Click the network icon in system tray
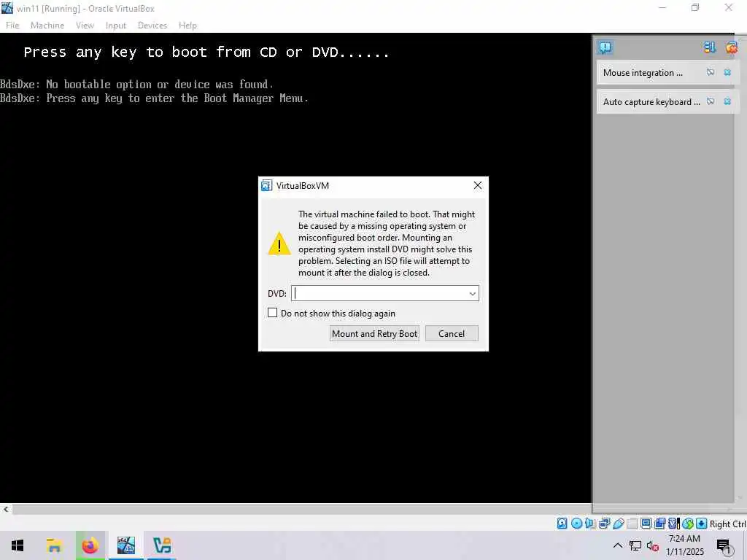Image resolution: width=747 pixels, height=560 pixels. (635, 545)
